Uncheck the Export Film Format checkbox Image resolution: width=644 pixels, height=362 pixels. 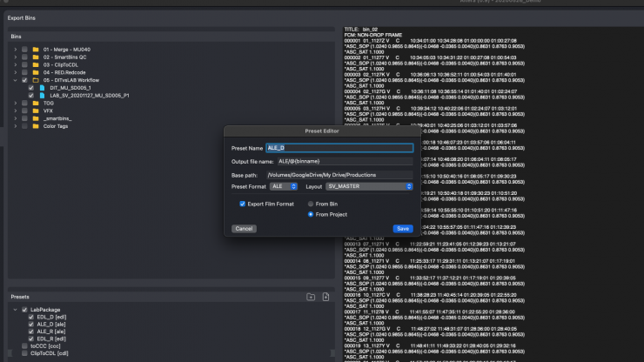tap(243, 204)
